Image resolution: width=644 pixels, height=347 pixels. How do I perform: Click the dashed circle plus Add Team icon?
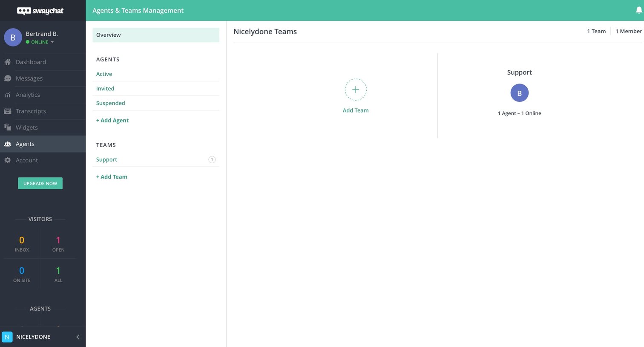356,90
